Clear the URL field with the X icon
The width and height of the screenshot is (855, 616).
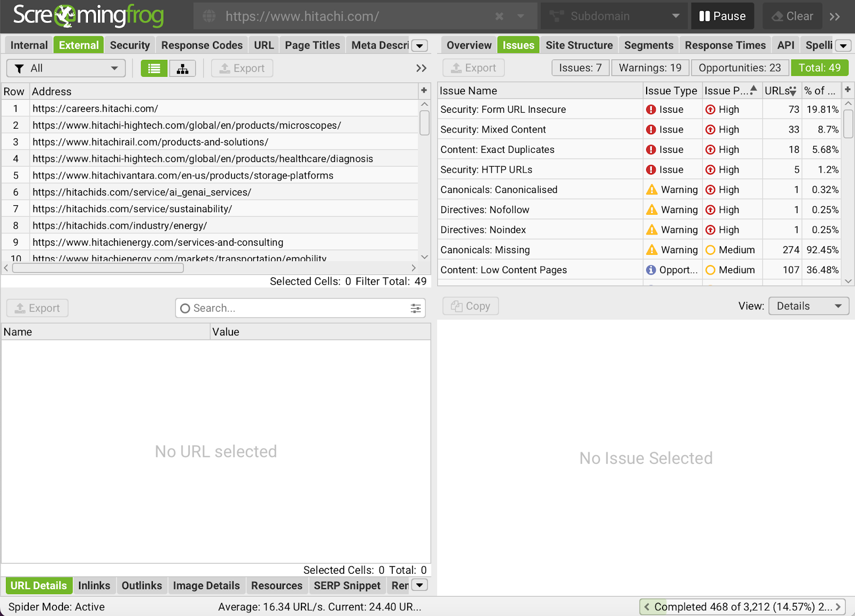[x=499, y=17]
